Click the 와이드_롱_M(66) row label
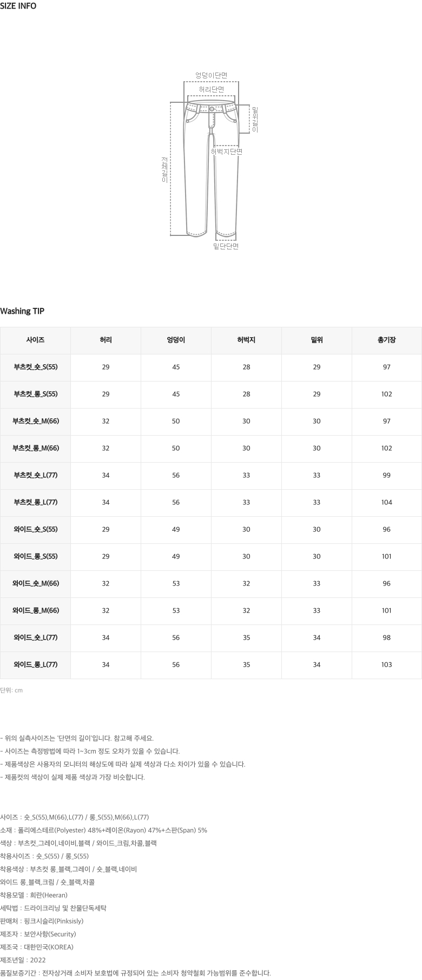This screenshot has height=980, width=422. point(35,611)
